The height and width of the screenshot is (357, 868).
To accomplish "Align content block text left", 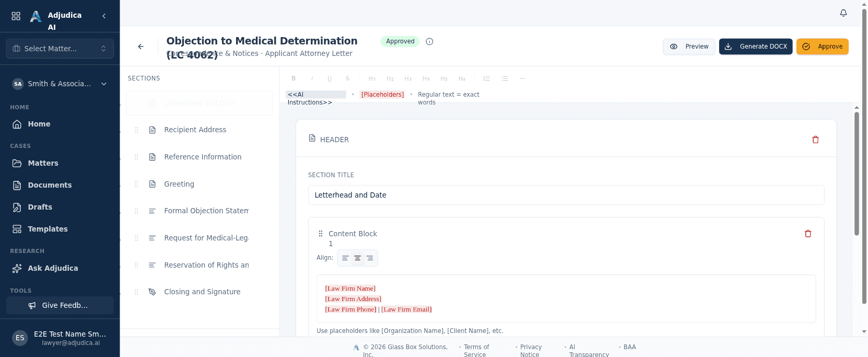I will pos(345,258).
